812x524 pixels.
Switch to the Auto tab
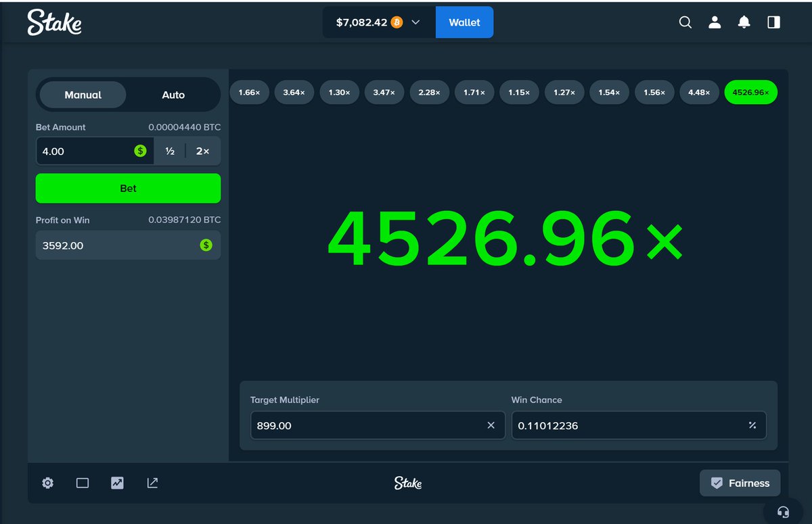point(173,95)
